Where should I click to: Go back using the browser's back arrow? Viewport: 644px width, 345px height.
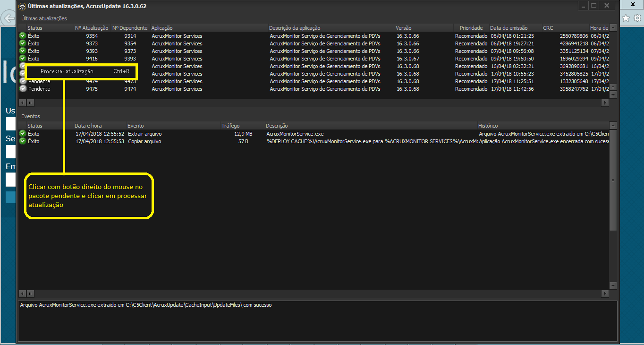[x=8, y=18]
